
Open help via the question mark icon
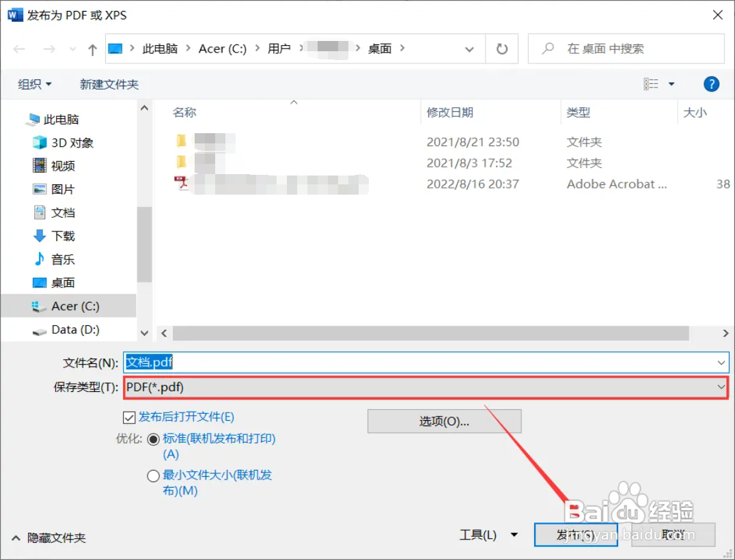(711, 83)
